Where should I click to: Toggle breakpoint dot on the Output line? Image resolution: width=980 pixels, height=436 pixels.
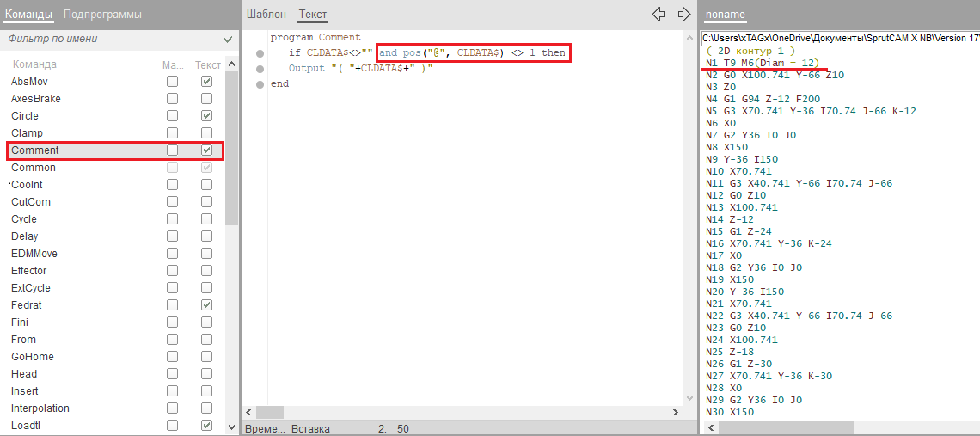pyautogui.click(x=260, y=69)
